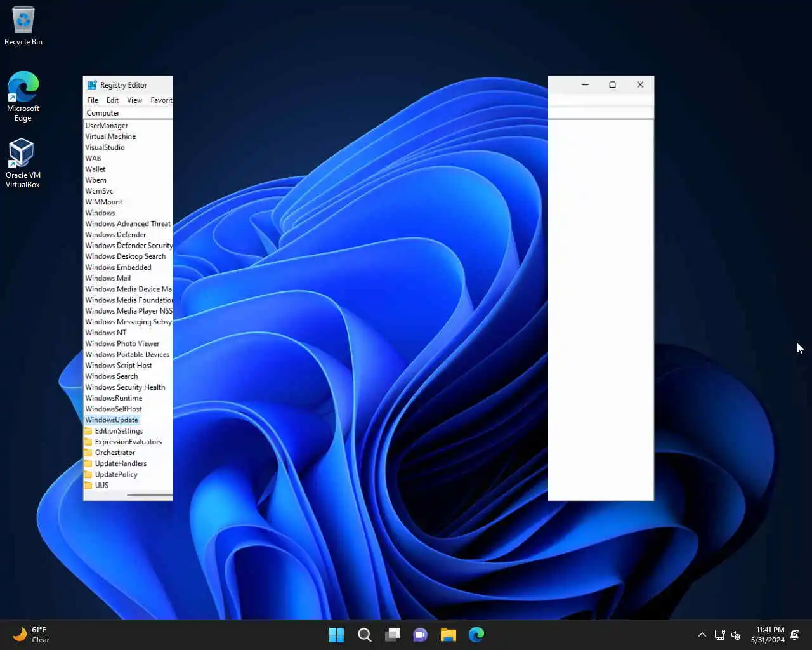812x650 pixels.
Task: Open the clock showing 11:41 PM
Action: (x=768, y=635)
